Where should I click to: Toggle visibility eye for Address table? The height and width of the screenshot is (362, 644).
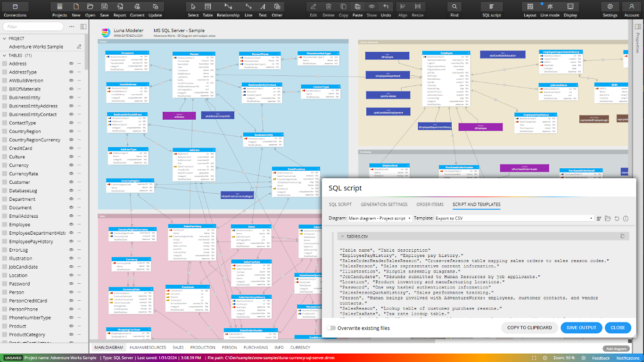(72, 64)
